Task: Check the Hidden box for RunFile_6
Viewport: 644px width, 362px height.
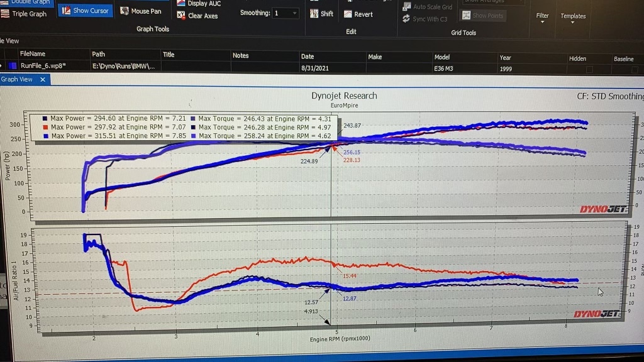Action: pyautogui.click(x=589, y=69)
